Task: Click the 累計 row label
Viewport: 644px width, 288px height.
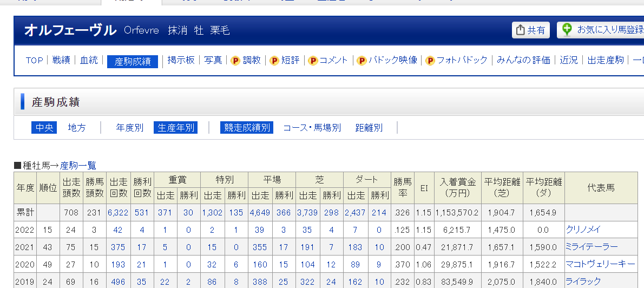Action: pos(25,213)
